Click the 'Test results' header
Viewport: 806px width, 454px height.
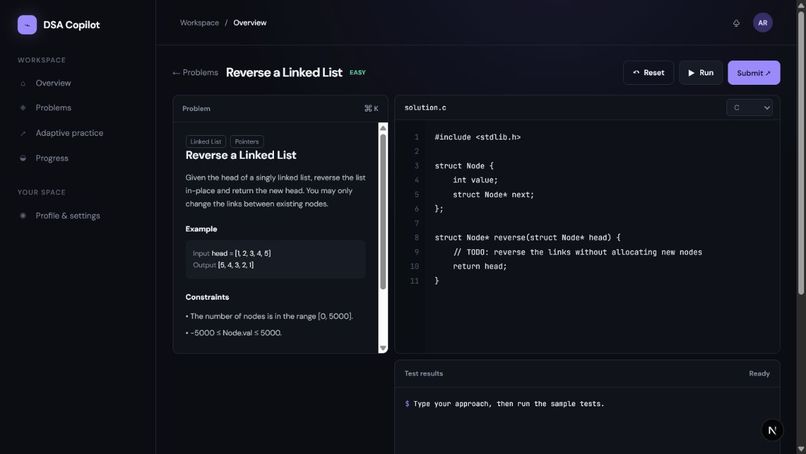coord(424,373)
